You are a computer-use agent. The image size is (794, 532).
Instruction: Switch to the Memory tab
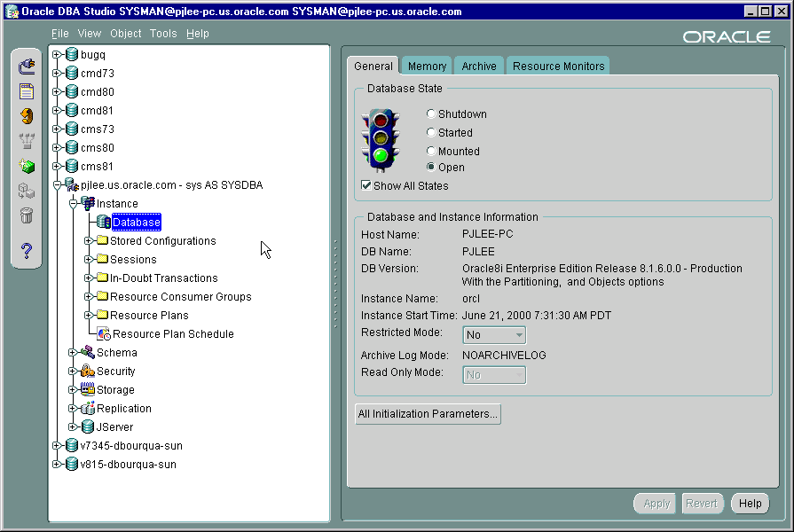click(x=427, y=66)
